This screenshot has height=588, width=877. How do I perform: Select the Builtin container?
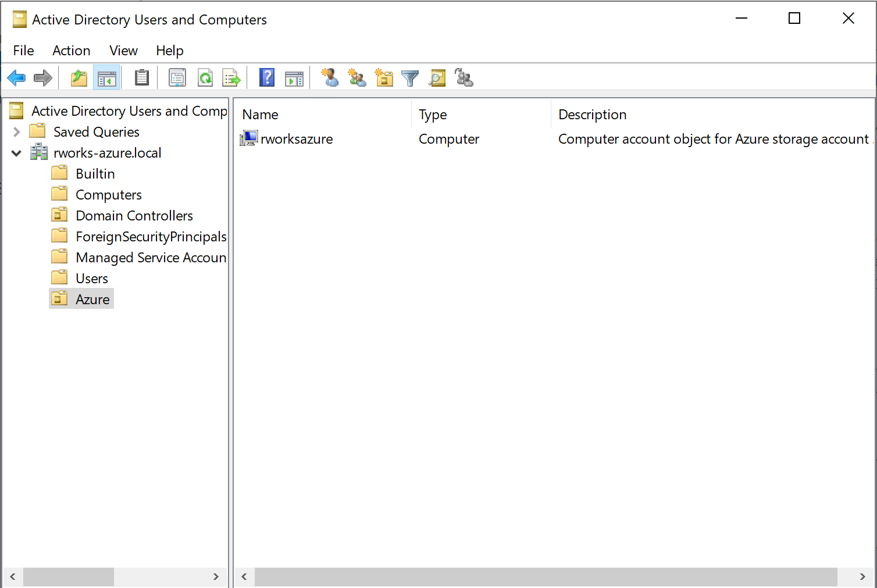coord(95,174)
